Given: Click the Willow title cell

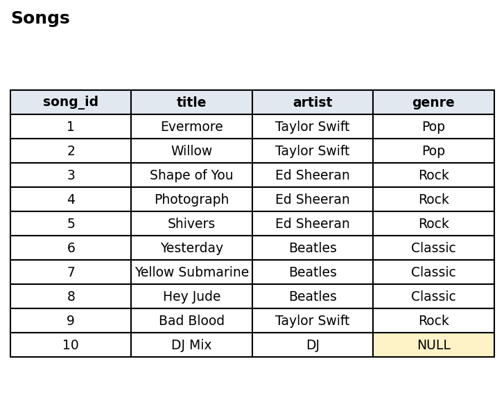Looking at the screenshot, I should pyautogui.click(x=191, y=151).
